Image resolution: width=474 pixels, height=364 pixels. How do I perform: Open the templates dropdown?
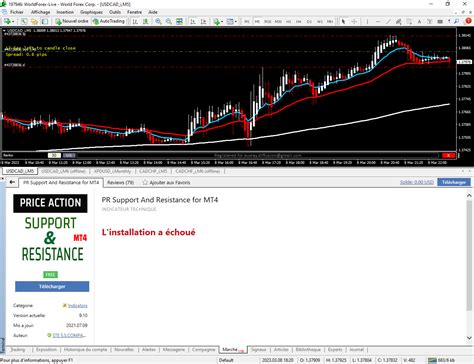(x=231, y=21)
